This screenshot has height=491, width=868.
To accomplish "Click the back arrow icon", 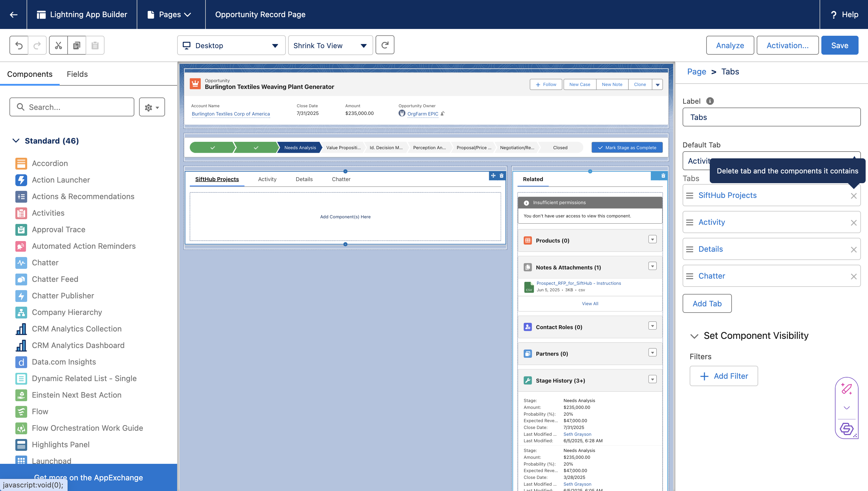I will [14, 14].
